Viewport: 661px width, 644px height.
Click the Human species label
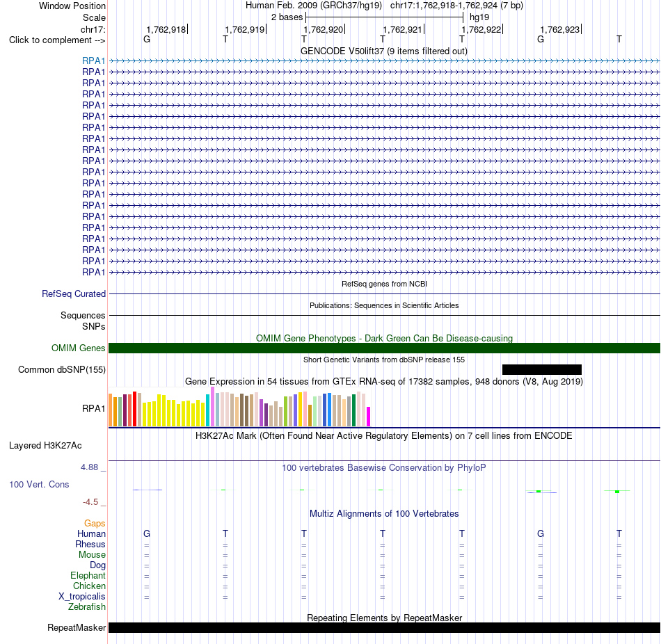coord(91,533)
